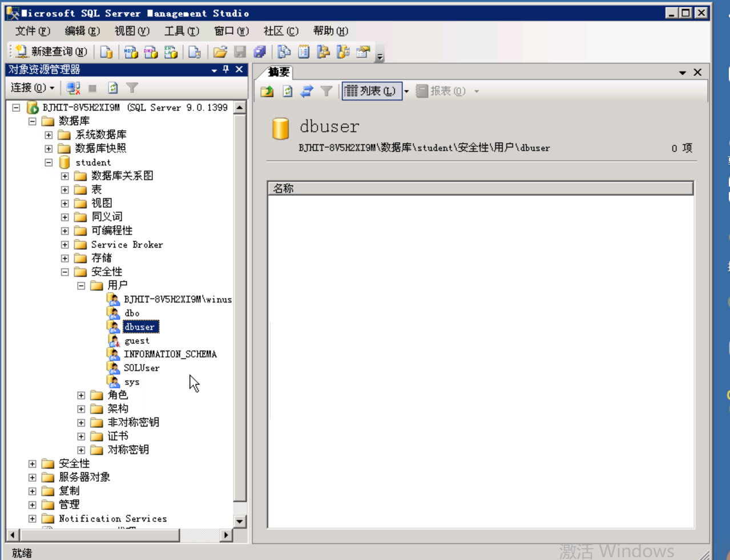Screen dimensions: 730x560
Task: Click the Analysis Services MDX Query icon
Action: tap(131, 52)
